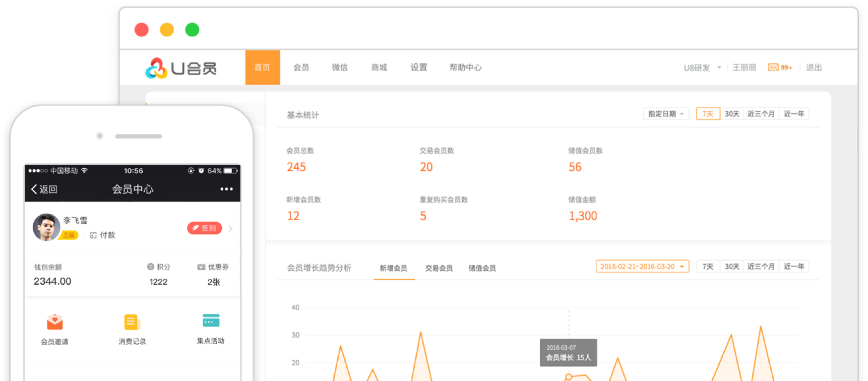The image size is (868, 381).
Task: Tap the 集点活动 card icon
Action: (x=211, y=321)
